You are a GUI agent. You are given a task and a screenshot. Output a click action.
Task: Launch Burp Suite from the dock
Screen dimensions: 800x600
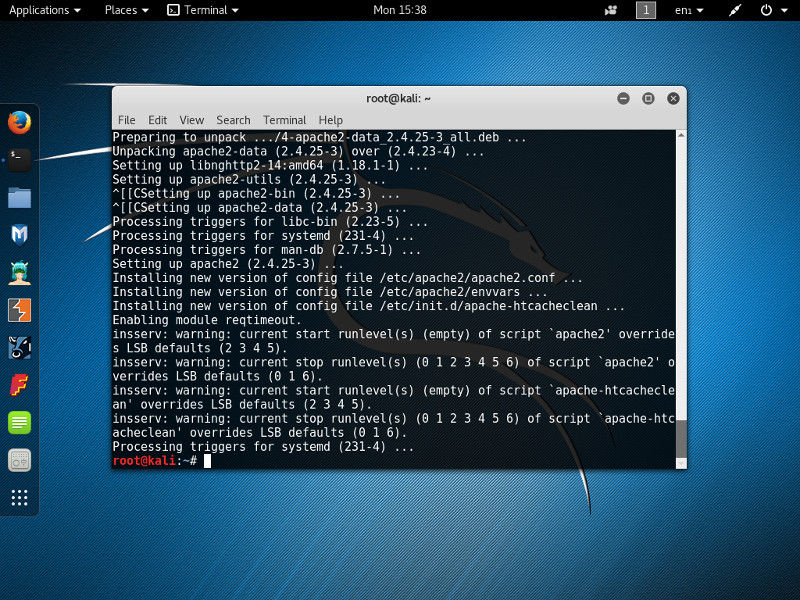coord(18,310)
